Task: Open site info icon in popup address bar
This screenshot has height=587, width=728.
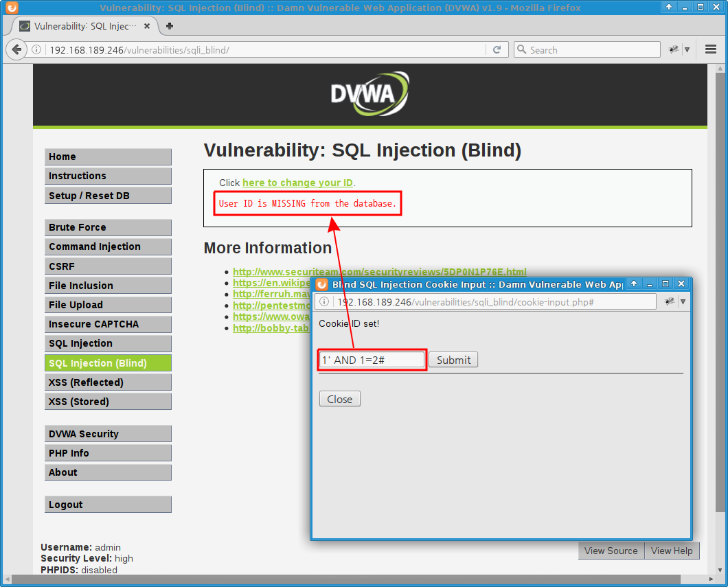Action: [324, 301]
